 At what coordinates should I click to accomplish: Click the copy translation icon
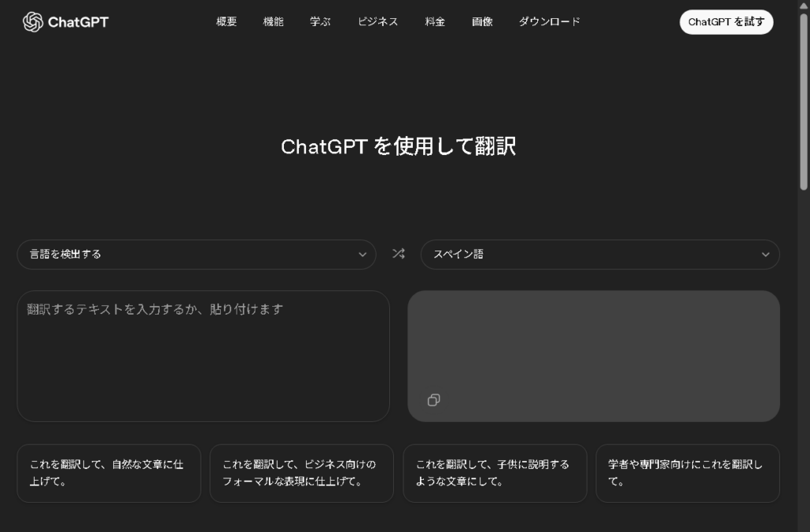coord(433,400)
